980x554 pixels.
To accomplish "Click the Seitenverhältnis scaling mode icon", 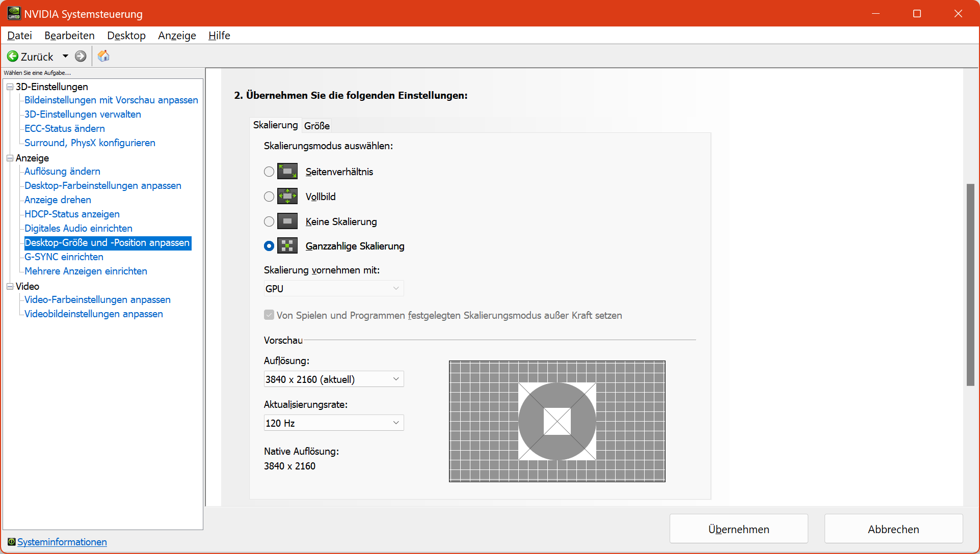I will point(287,172).
